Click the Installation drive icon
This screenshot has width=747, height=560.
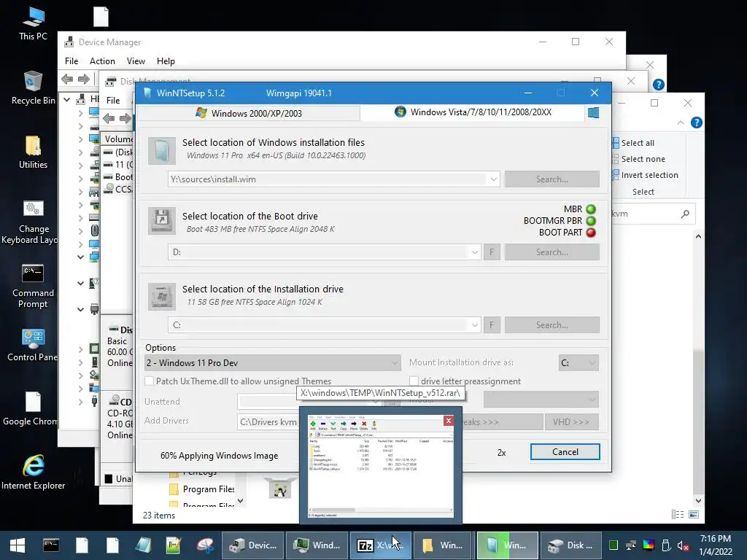(x=161, y=296)
